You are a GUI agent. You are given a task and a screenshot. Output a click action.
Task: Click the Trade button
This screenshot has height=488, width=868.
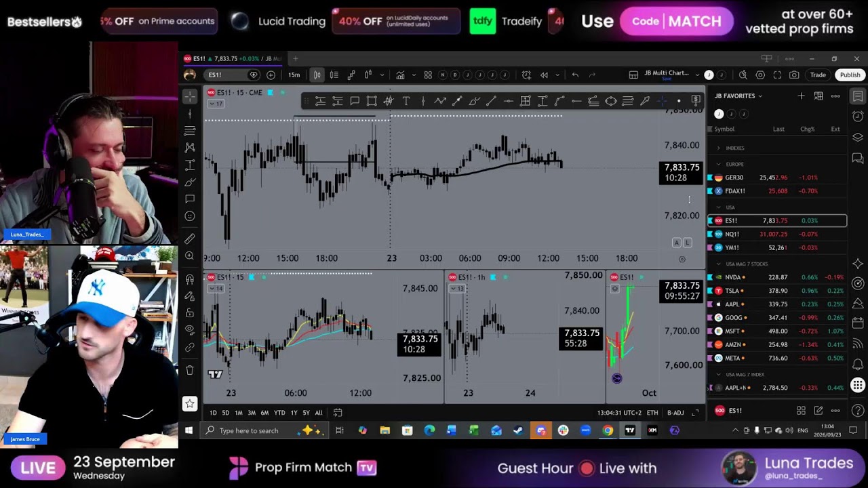point(818,75)
